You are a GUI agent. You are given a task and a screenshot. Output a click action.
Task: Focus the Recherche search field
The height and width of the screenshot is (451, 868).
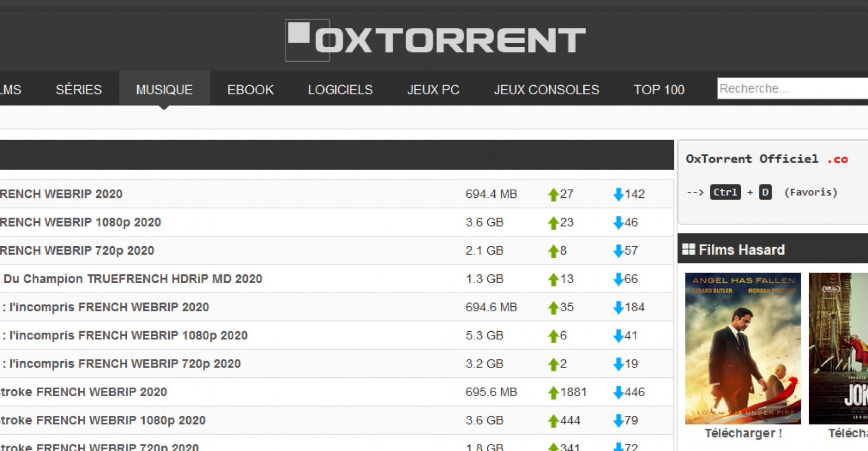click(793, 88)
